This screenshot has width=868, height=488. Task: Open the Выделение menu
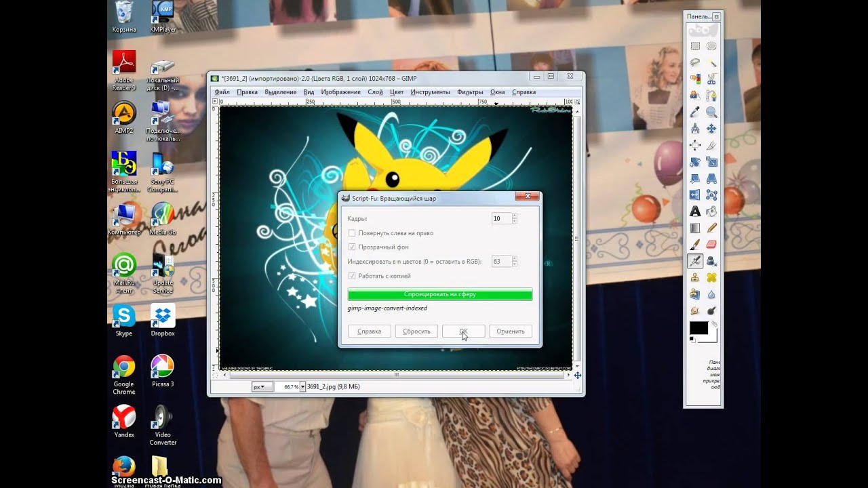281,92
